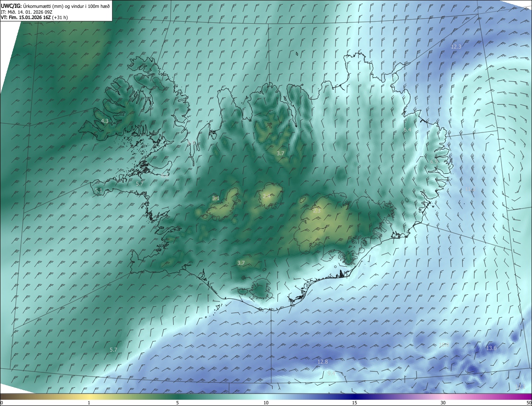Click the 5.7 value over the southwest ocean
This screenshot has width=532, height=406.
coord(113,350)
